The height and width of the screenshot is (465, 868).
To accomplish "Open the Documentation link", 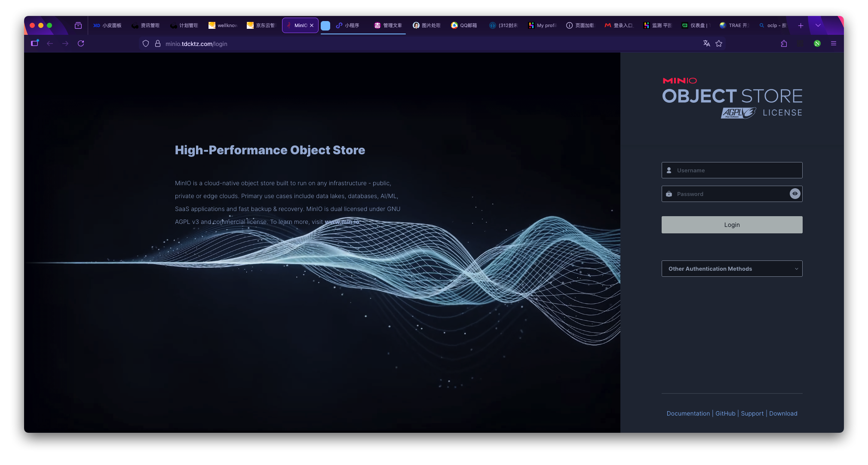I will tap(688, 413).
